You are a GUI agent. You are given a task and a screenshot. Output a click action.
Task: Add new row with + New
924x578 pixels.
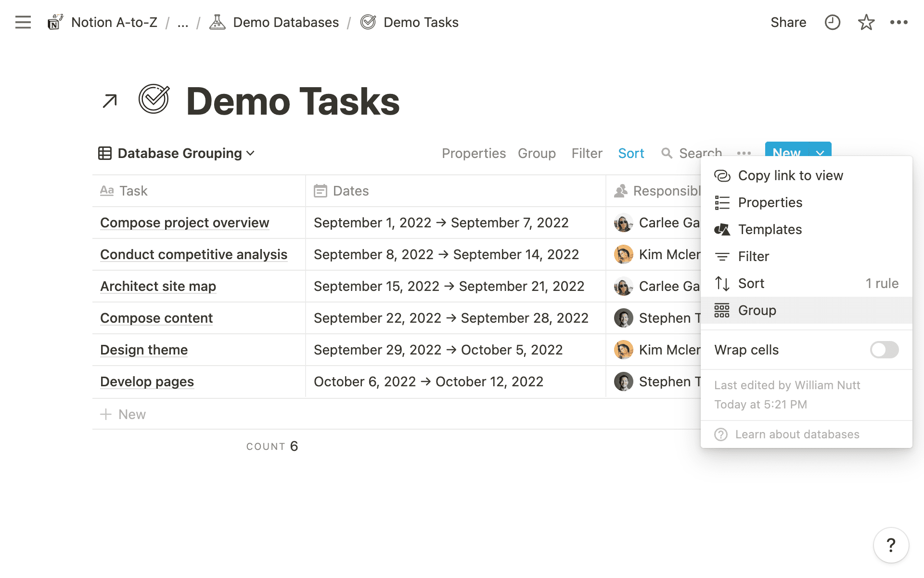[x=123, y=414]
